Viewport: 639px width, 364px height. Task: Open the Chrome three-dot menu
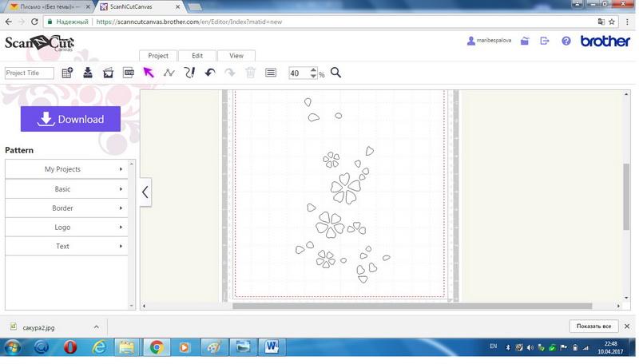[627, 22]
